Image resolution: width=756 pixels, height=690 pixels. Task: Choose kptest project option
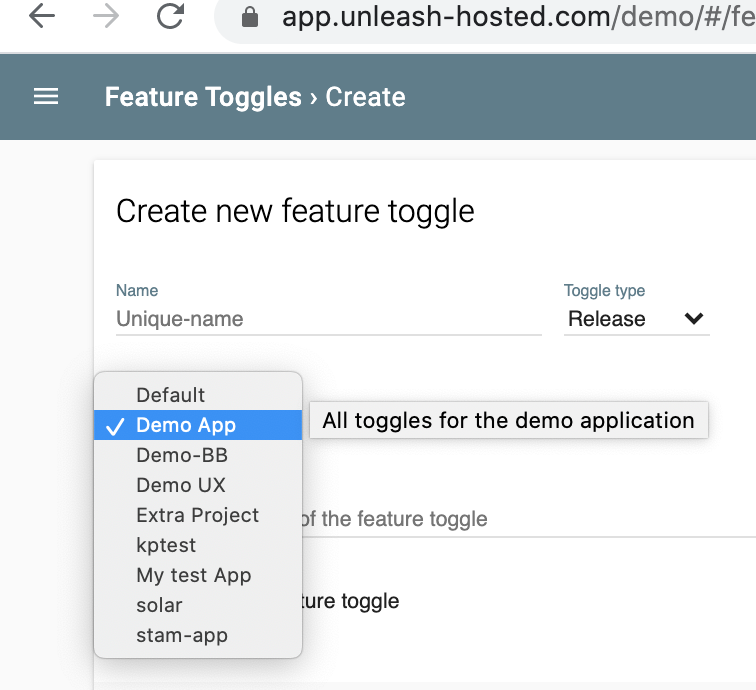pos(166,545)
